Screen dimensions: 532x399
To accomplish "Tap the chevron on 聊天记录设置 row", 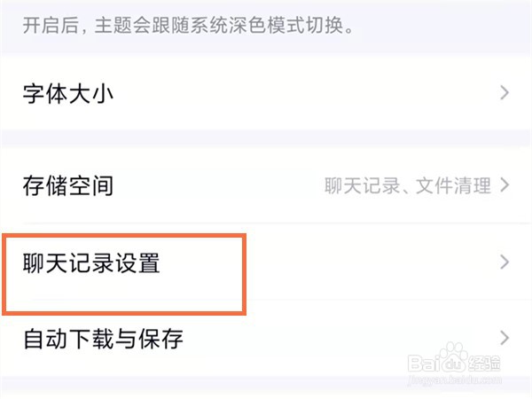I will pyautogui.click(x=505, y=262).
